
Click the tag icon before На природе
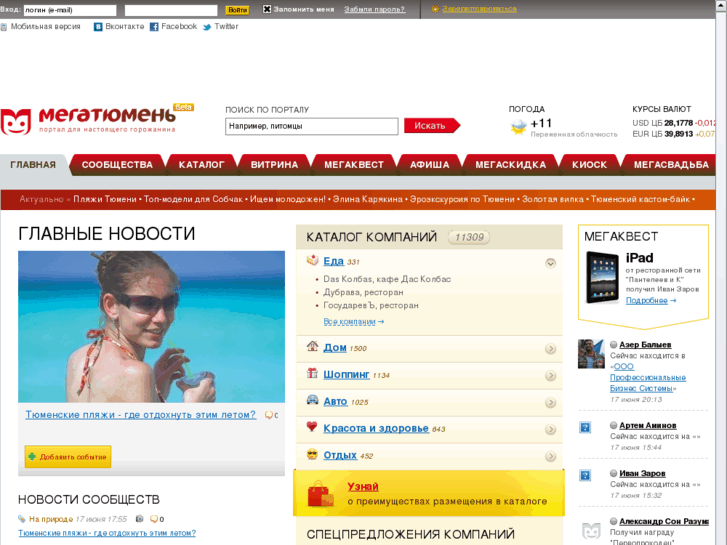(22, 519)
